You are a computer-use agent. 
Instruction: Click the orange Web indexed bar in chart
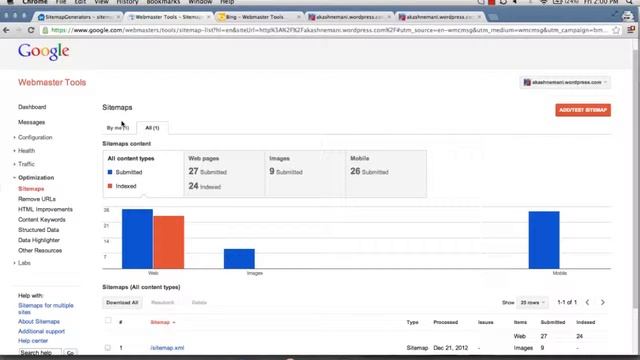[x=169, y=242]
